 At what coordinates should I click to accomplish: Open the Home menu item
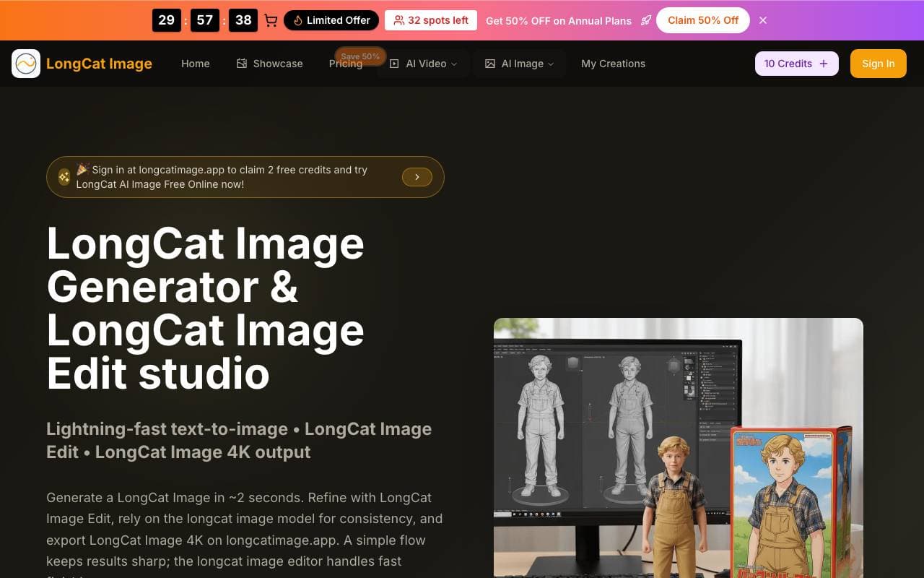pyautogui.click(x=196, y=64)
